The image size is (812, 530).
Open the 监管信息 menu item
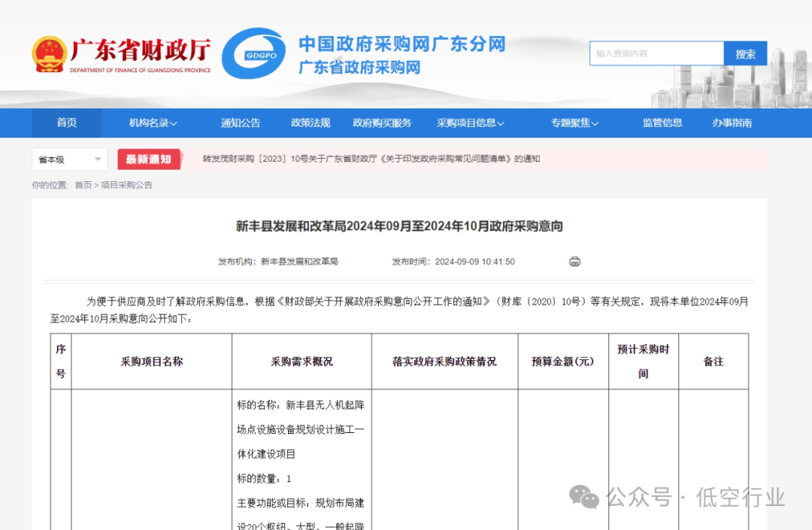point(662,123)
